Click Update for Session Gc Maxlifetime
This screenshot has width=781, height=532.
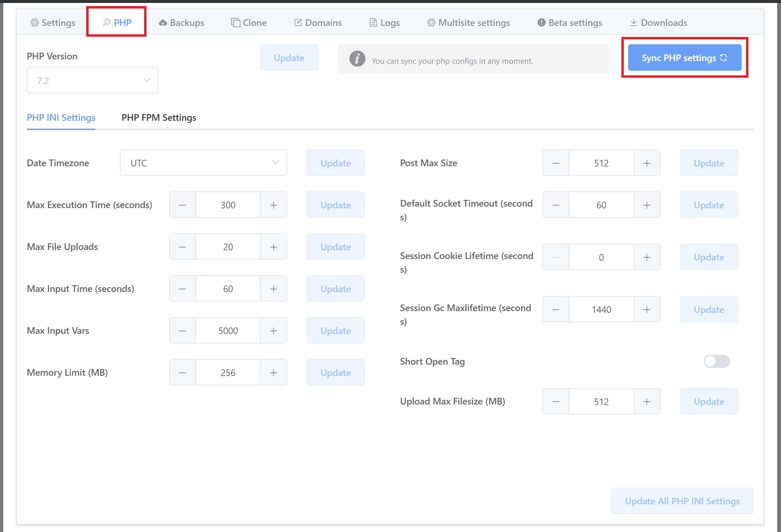pos(709,309)
